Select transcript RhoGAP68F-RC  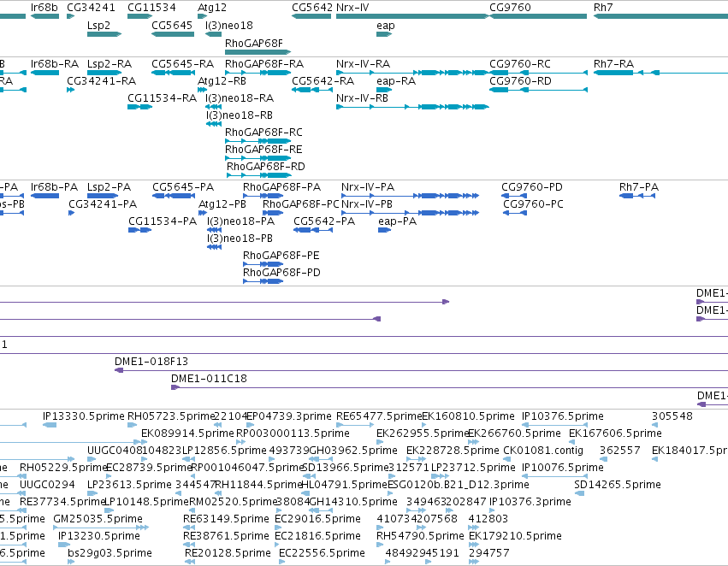click(263, 133)
